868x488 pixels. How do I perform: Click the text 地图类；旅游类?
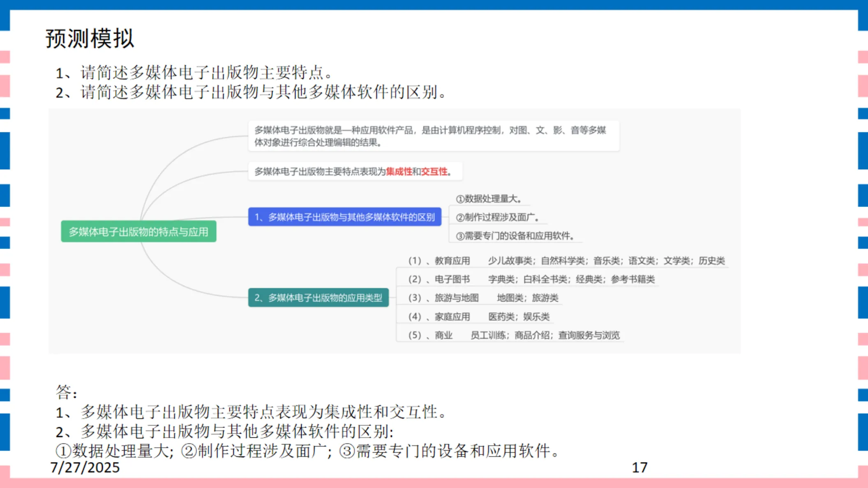tap(528, 298)
